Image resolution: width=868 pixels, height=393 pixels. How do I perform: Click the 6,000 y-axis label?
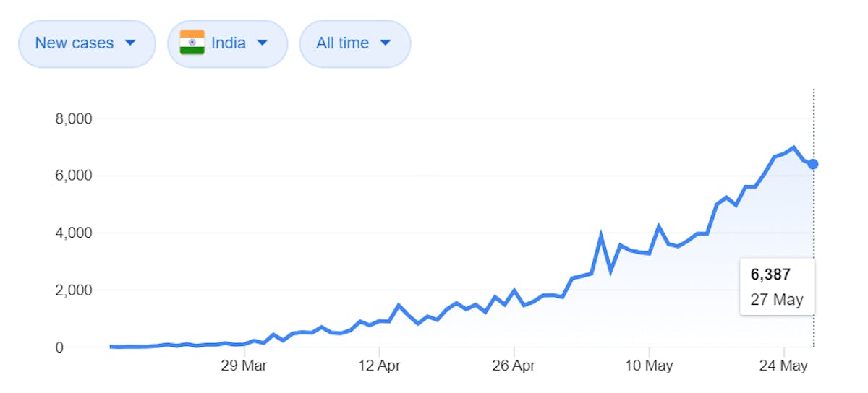(x=75, y=176)
